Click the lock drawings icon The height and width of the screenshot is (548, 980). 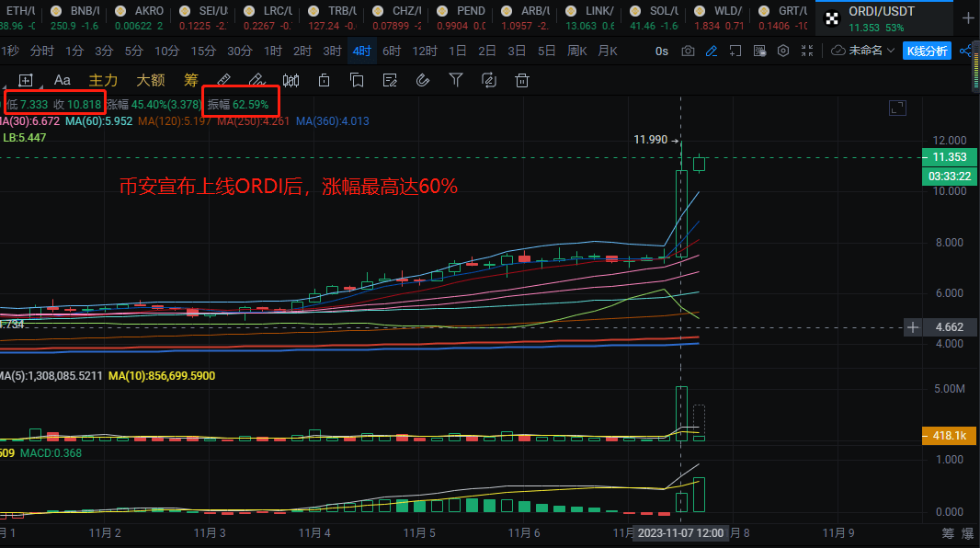[325, 80]
